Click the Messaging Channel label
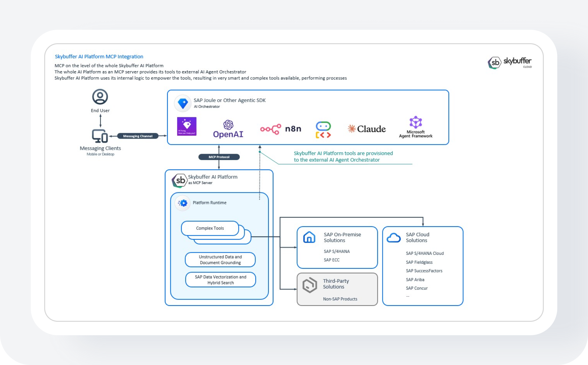 tap(138, 136)
